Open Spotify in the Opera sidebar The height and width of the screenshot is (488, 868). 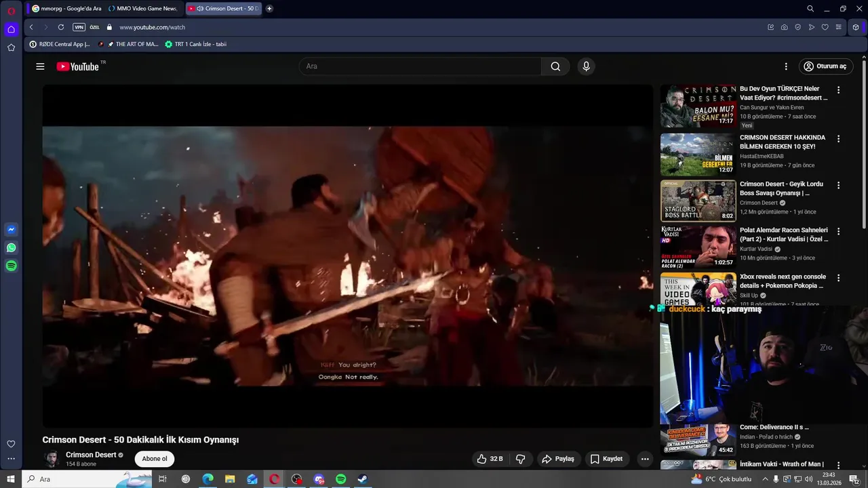(11, 266)
